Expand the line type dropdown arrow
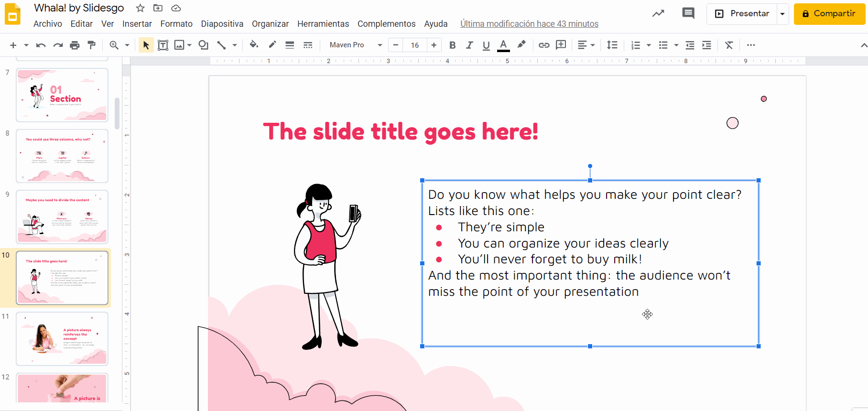 click(x=235, y=45)
